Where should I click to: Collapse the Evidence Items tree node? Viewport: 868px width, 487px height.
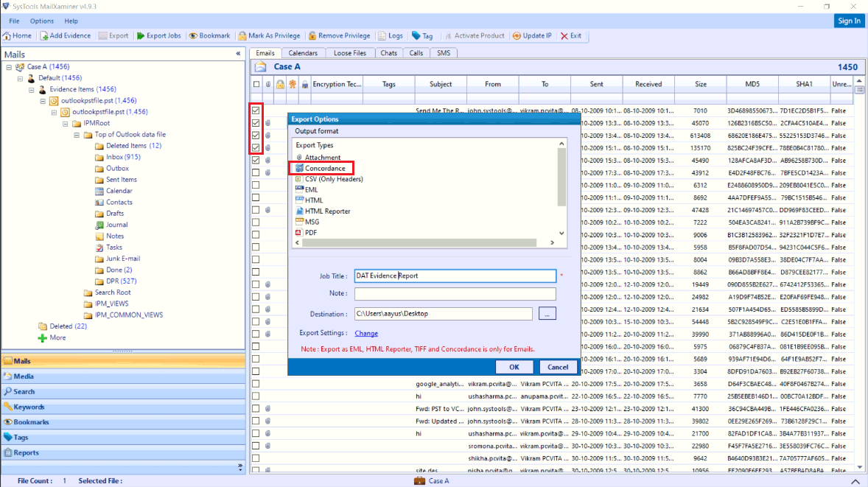(31, 88)
